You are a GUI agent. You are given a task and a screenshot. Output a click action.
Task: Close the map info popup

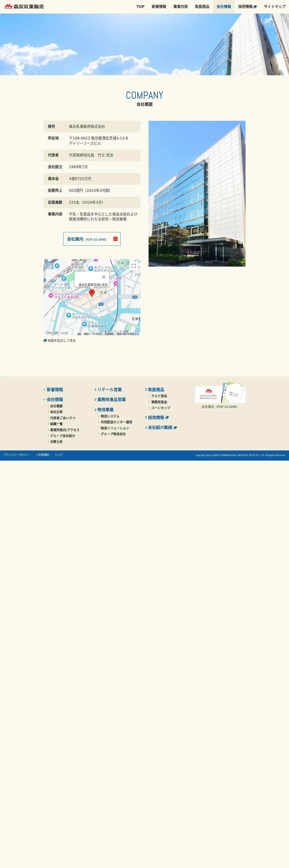(x=104, y=277)
